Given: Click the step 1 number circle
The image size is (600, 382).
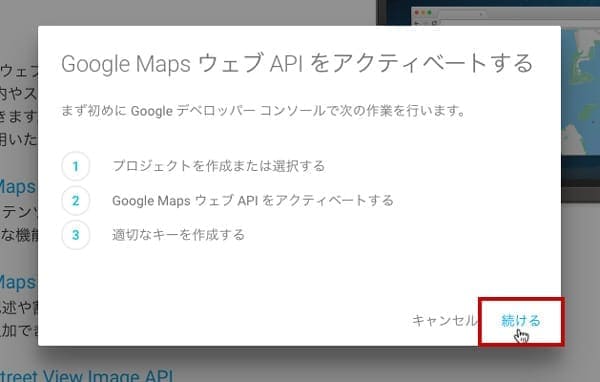Looking at the screenshot, I should pos(76,166).
